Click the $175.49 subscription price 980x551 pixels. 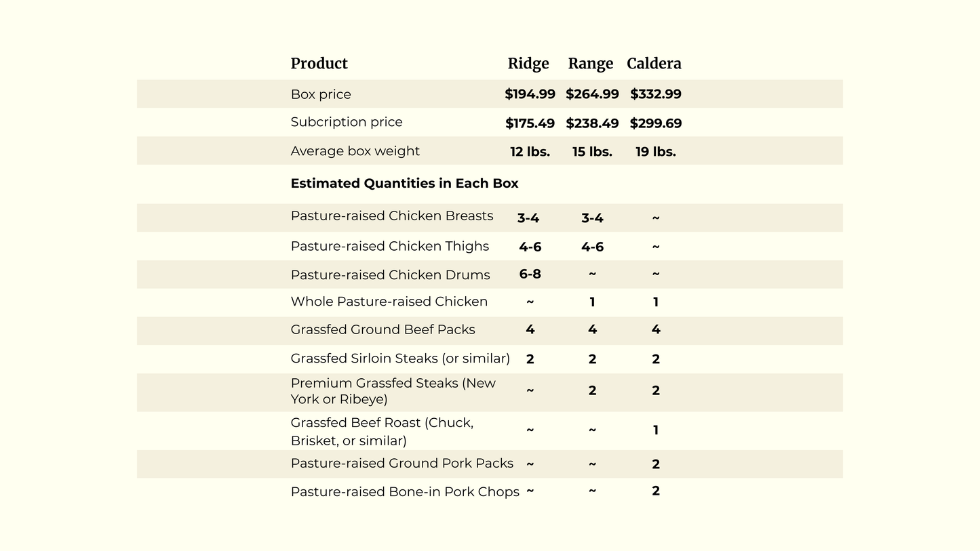coord(530,123)
